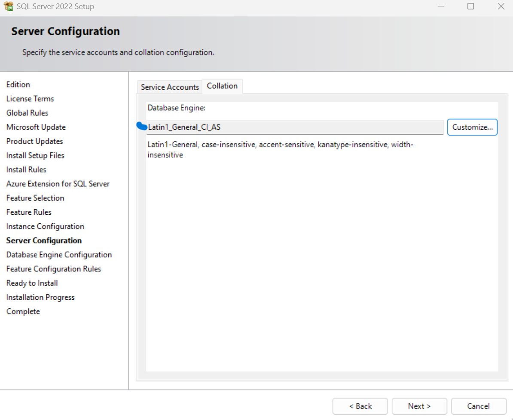
Task: Select Global Rules in the sidebar
Action: coord(27,113)
